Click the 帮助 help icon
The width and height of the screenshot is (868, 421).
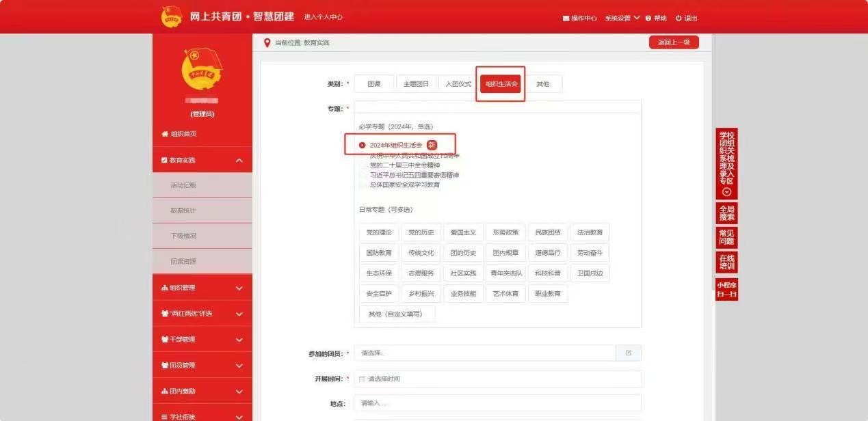(x=648, y=18)
